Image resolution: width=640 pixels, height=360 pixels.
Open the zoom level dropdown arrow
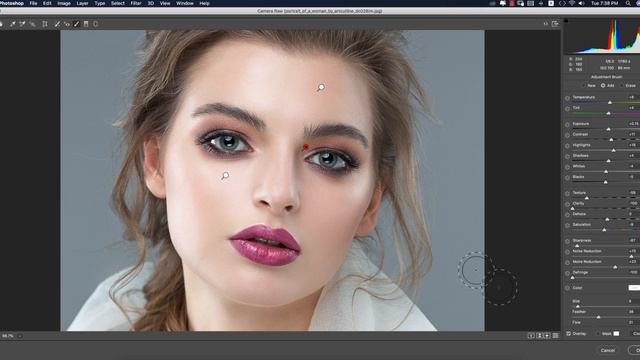point(20,336)
